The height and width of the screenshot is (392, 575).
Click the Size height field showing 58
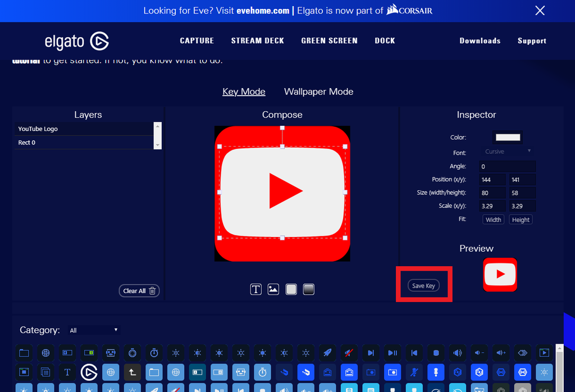point(522,193)
